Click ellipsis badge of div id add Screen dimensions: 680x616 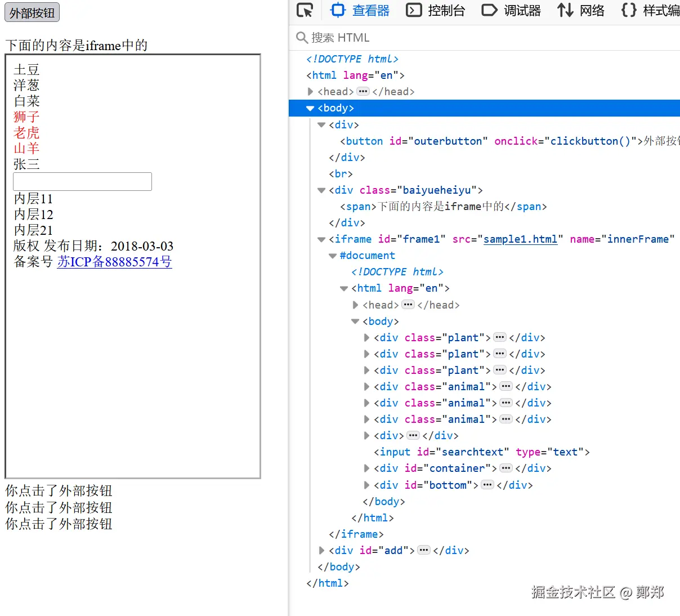tap(424, 550)
